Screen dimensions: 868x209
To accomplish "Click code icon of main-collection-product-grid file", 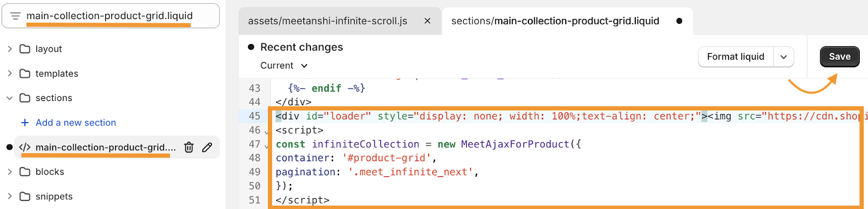I will pyautogui.click(x=25, y=147).
